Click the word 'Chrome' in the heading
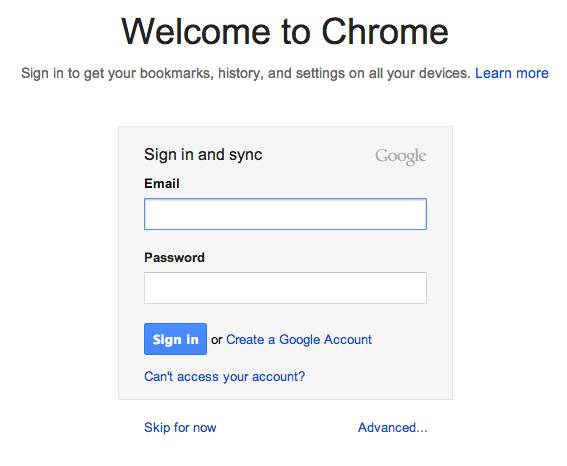567x466 pixels. 385,32
